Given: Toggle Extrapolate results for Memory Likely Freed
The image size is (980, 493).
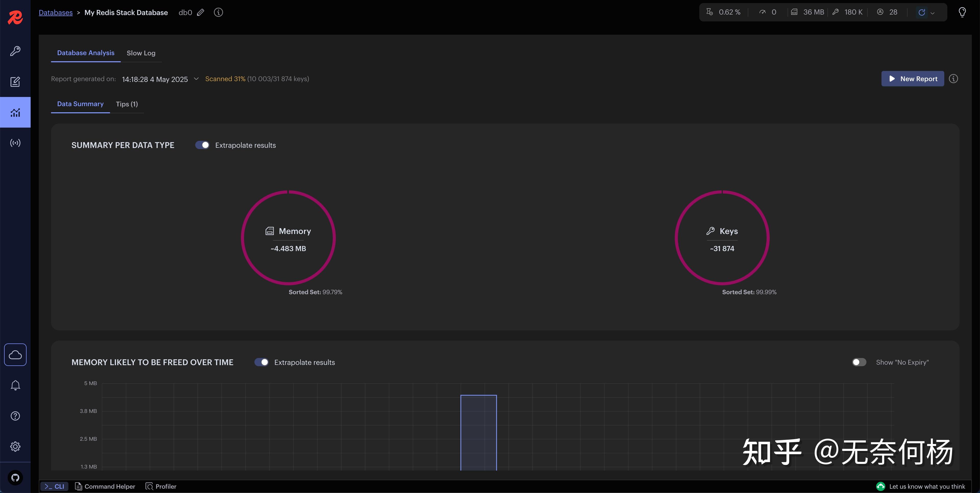Looking at the screenshot, I should [261, 362].
